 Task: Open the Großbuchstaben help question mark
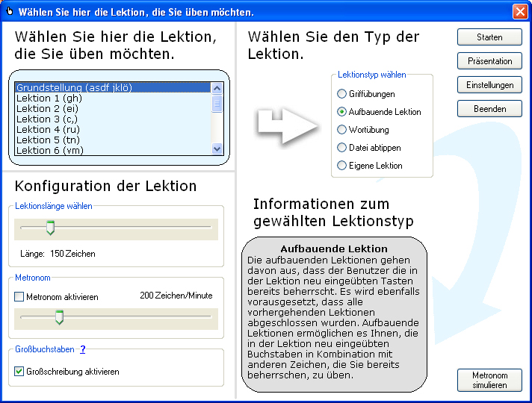(83, 349)
